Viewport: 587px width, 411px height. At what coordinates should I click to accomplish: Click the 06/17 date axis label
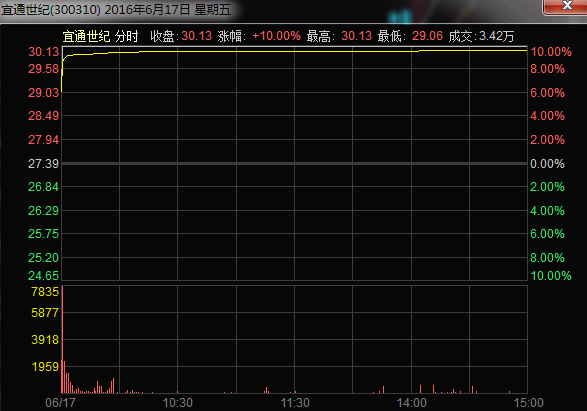[60, 403]
